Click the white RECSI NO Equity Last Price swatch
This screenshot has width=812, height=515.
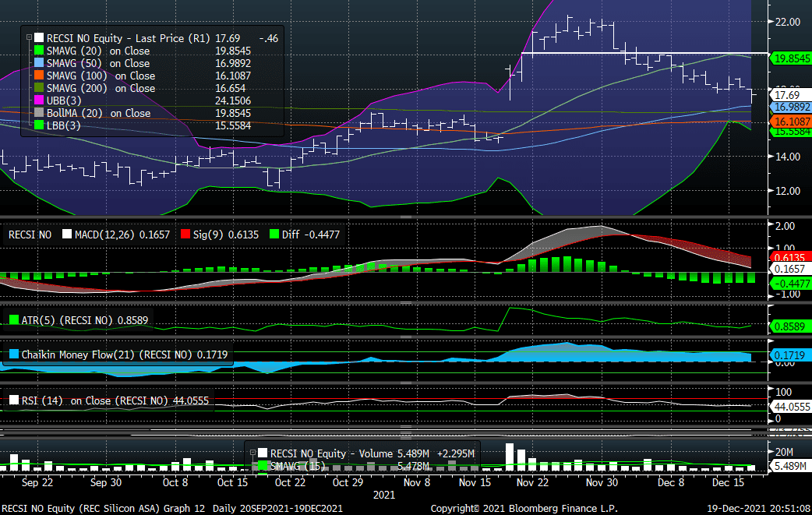pyautogui.click(x=39, y=37)
